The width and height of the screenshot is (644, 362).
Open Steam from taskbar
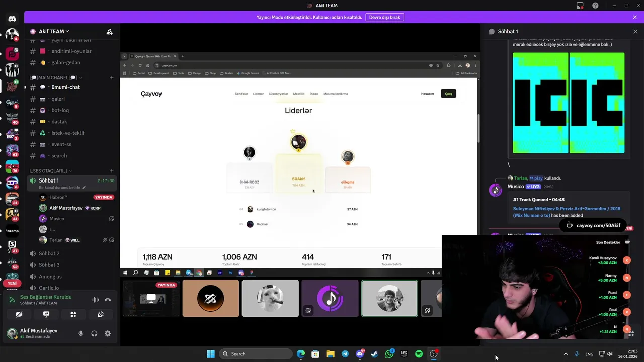(x=374, y=354)
